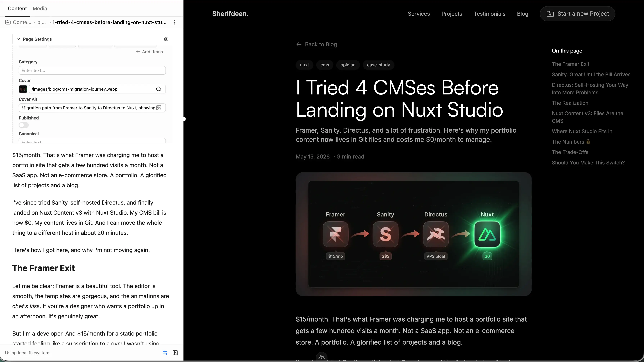The image size is (644, 362).
Task: Click the content folder icon in breadcrumb
Action: click(x=8, y=22)
